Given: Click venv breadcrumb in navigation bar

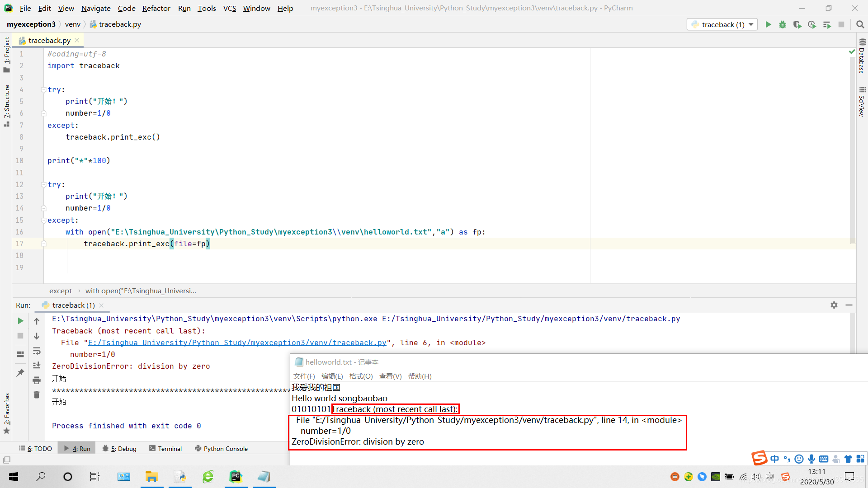Looking at the screenshot, I should click(x=72, y=24).
